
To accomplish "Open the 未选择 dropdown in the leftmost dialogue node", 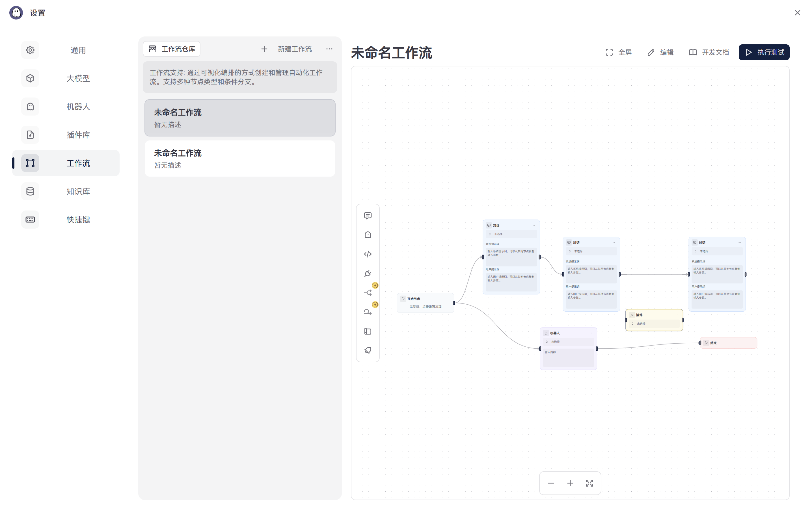I will click(511, 234).
